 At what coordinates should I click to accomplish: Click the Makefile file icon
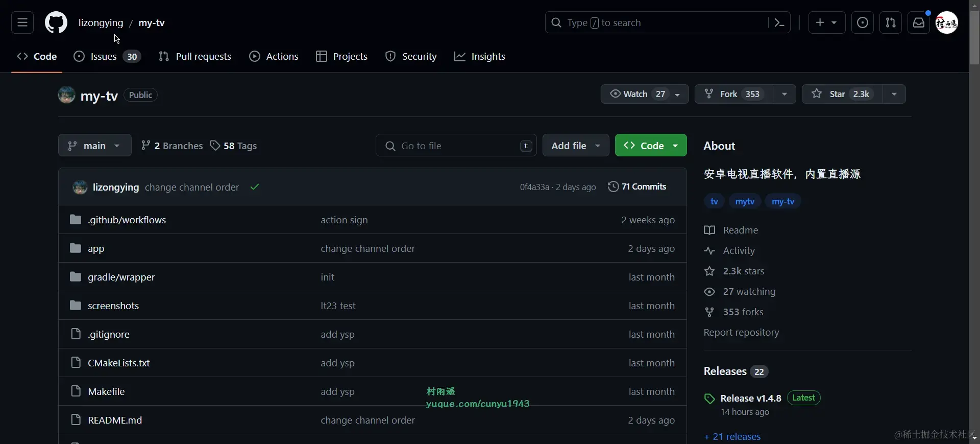point(76,391)
